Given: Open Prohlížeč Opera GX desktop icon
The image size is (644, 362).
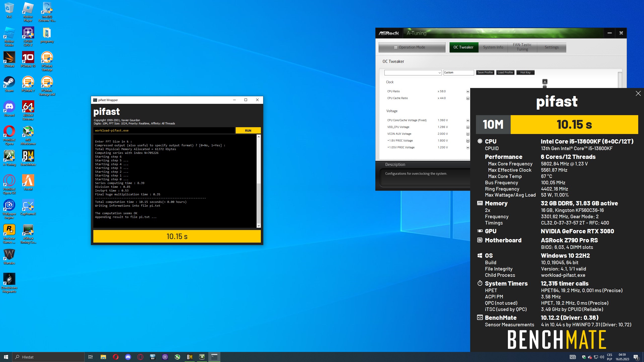Looking at the screenshot, I should 9,185.
